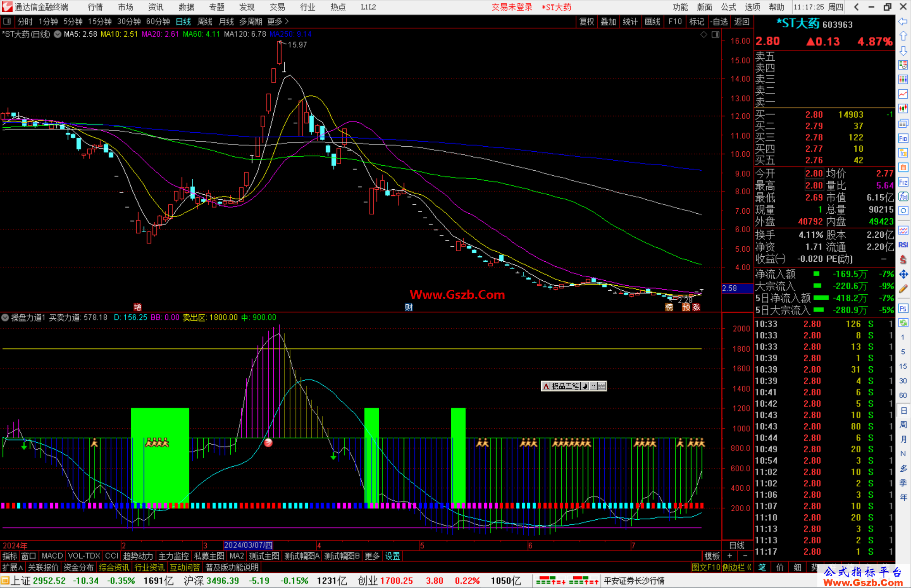Click the multi-window layout sidebar icon
The image size is (911, 588).
[903, 124]
